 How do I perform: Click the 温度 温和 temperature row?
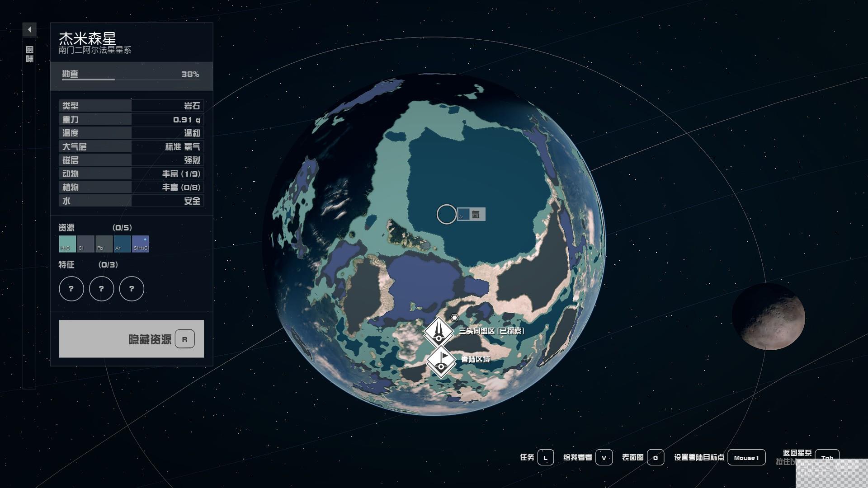(x=132, y=133)
